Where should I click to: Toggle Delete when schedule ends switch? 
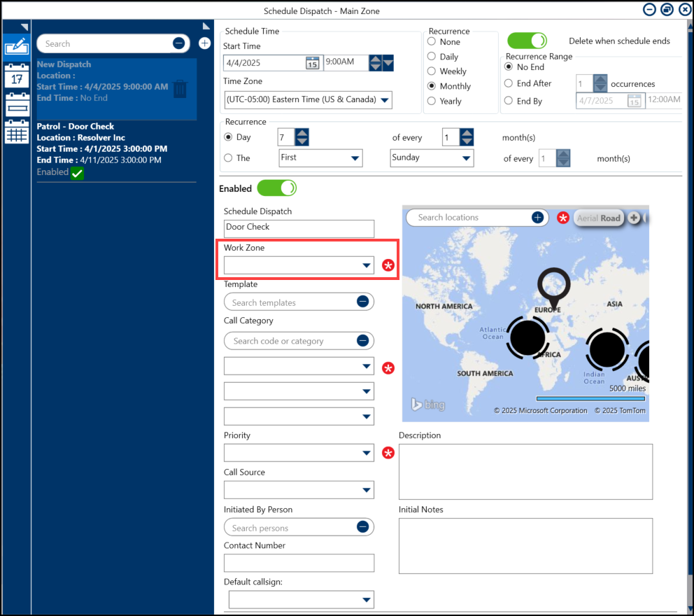(527, 41)
